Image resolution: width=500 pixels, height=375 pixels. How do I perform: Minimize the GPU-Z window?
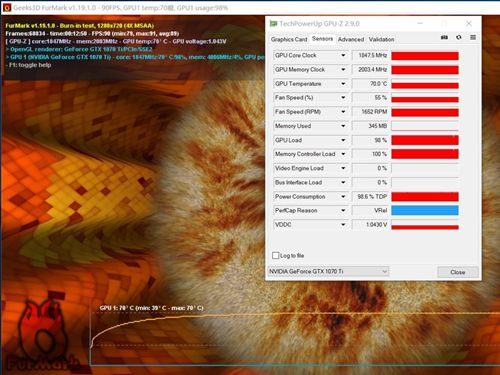420,23
